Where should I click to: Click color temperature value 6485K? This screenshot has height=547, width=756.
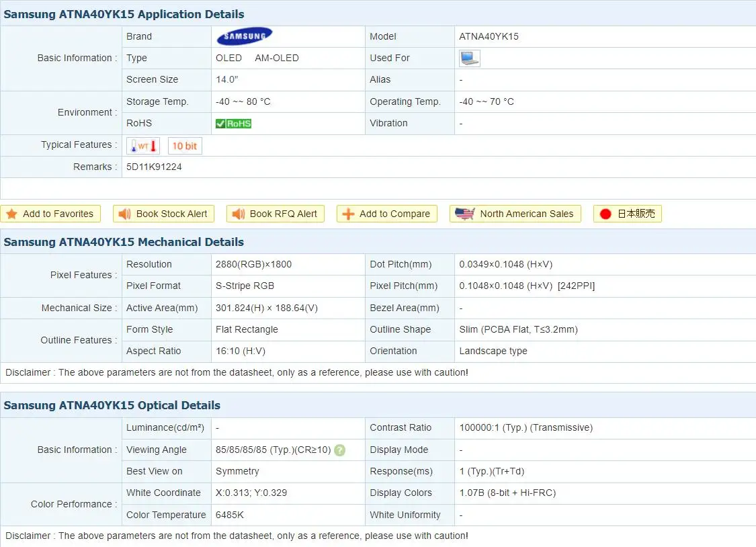click(x=230, y=515)
